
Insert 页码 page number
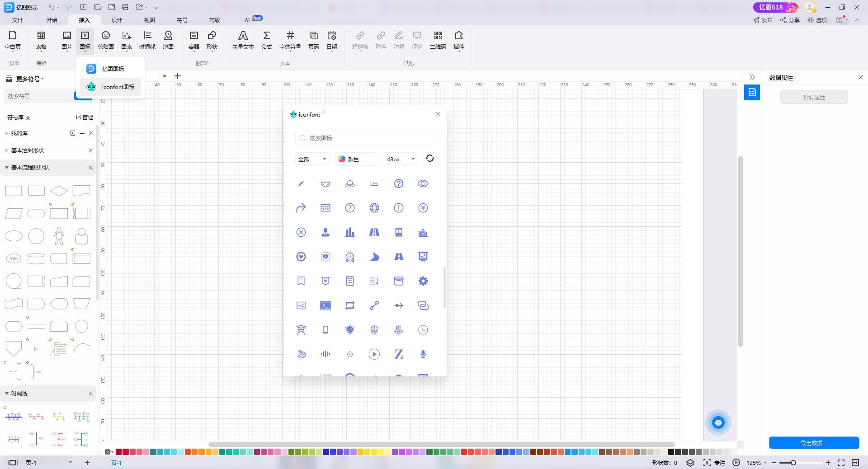point(314,41)
